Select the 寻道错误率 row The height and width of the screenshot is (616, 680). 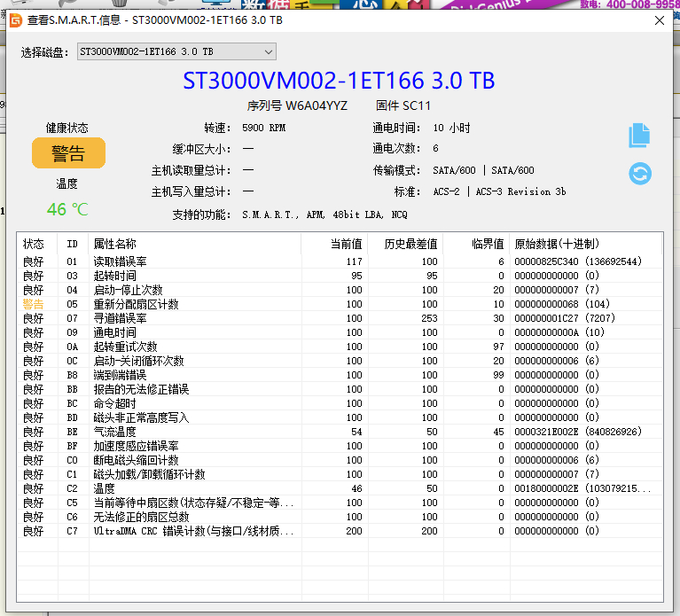340,318
